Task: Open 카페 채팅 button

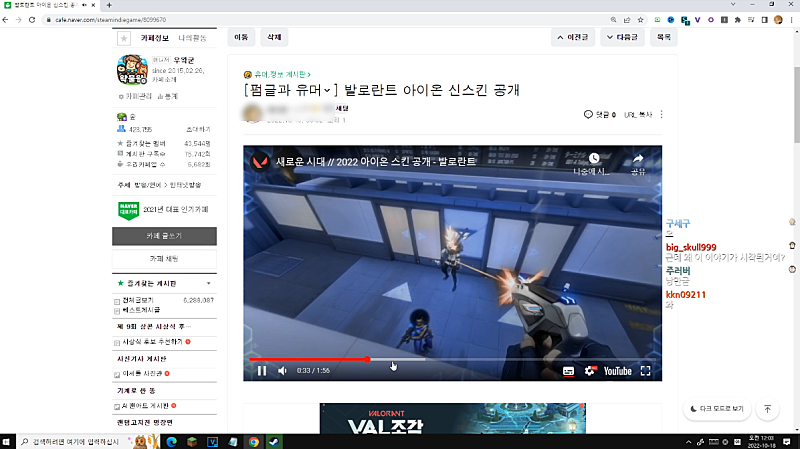Action: click(x=164, y=259)
